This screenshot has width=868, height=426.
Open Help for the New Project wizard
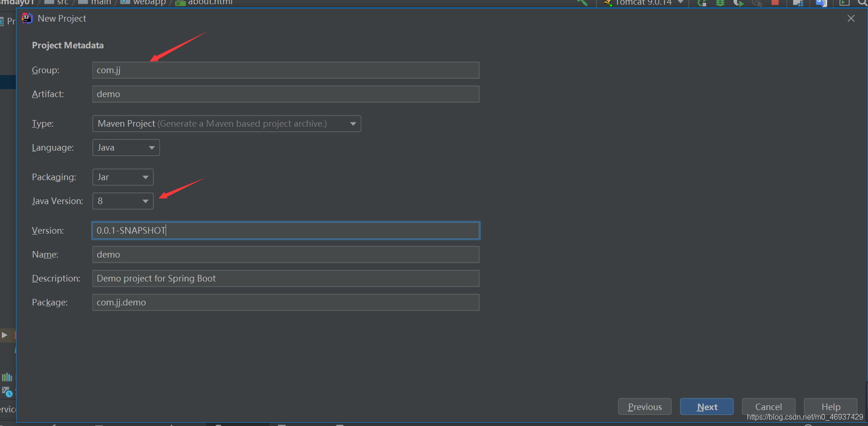[830, 407]
